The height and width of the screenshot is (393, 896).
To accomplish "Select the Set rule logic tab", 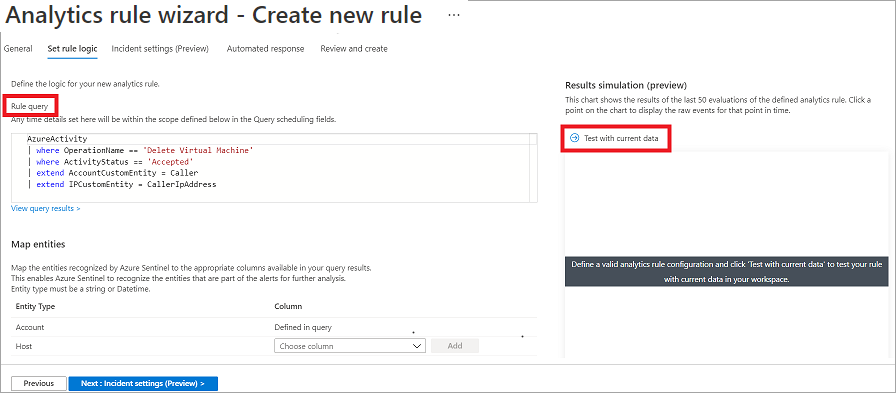I will click(72, 49).
